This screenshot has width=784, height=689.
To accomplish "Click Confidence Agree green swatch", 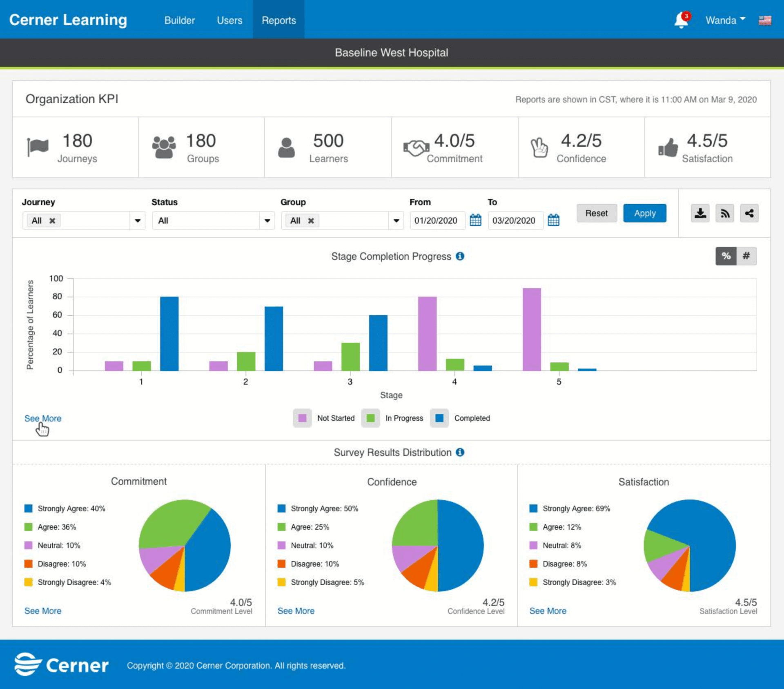I will [x=281, y=527].
